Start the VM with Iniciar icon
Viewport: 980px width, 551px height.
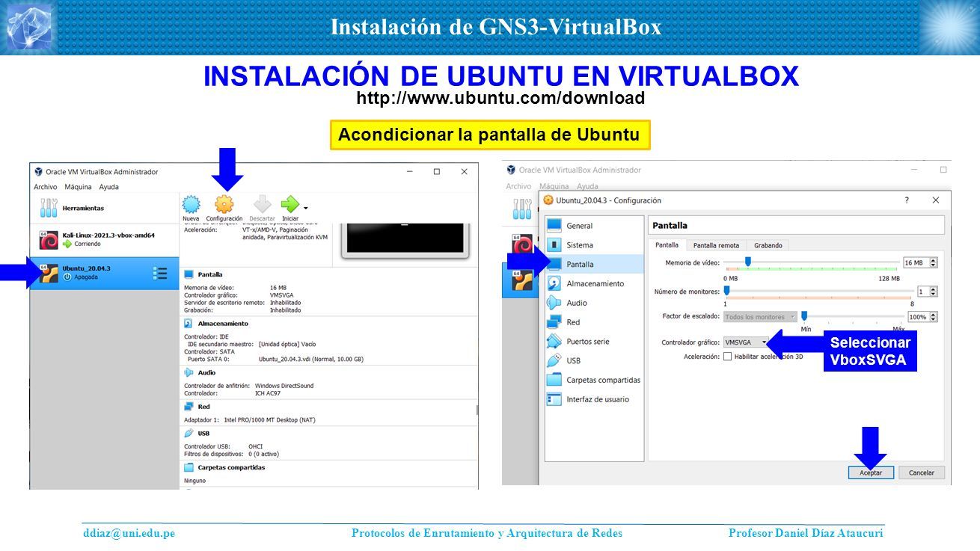[x=290, y=205]
